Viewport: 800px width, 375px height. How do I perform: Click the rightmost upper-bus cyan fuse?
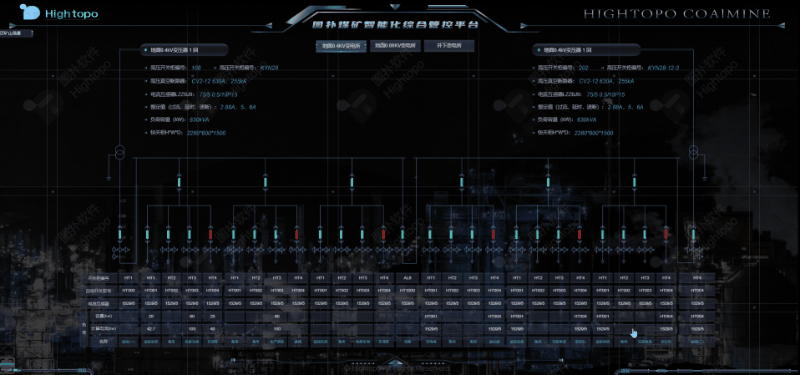tap(635, 182)
